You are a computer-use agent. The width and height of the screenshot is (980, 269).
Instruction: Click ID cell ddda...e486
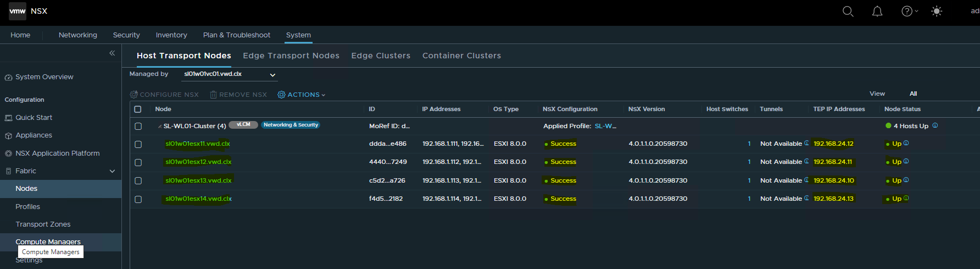[x=388, y=144]
